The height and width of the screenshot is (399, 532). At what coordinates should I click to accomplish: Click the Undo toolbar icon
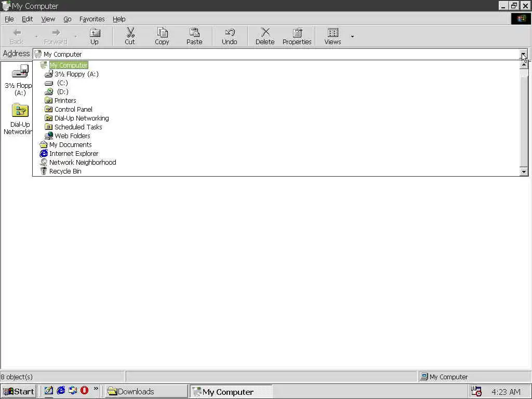(x=230, y=33)
